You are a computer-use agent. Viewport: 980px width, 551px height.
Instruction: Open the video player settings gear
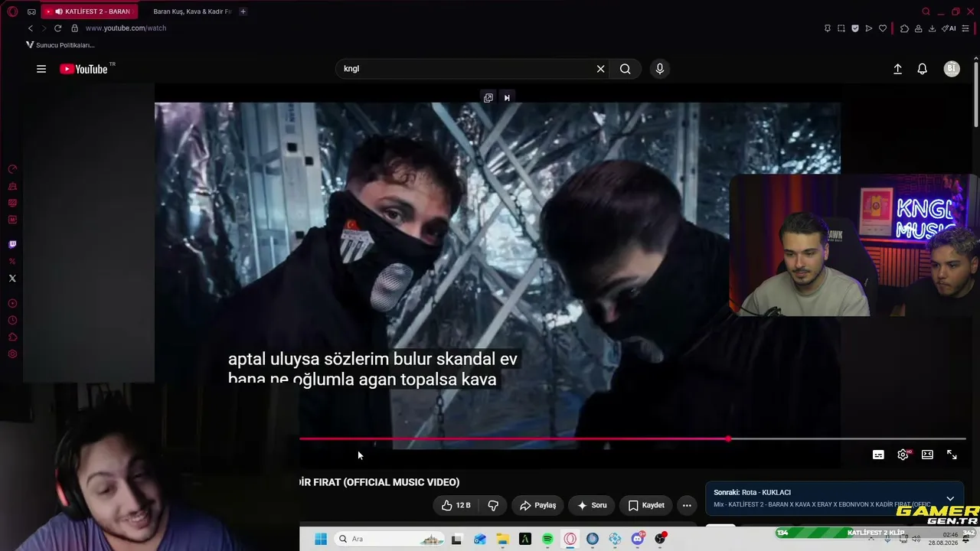point(903,455)
